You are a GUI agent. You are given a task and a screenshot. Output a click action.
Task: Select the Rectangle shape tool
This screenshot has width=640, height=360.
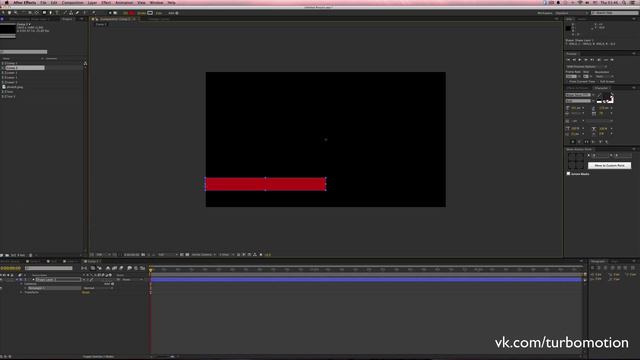(44, 13)
